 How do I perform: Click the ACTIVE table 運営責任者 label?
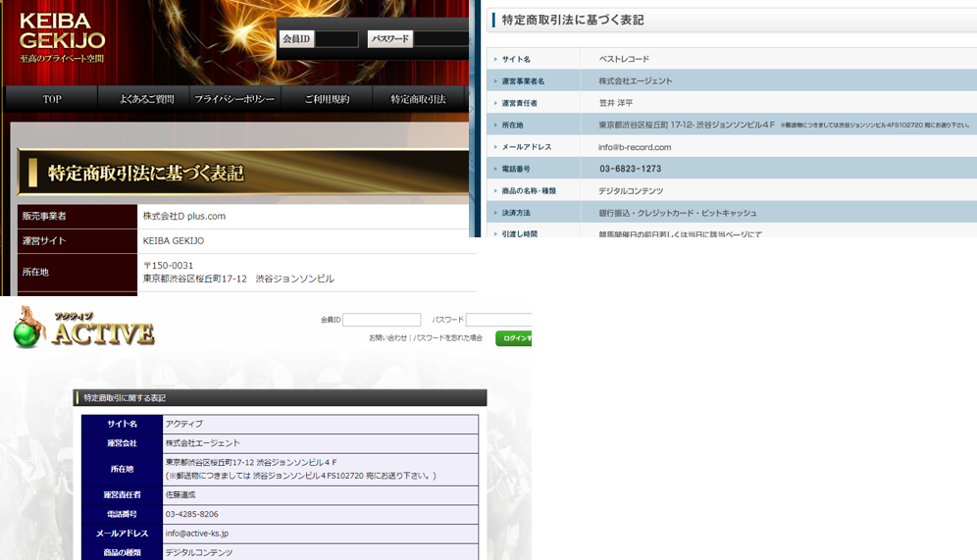pos(122,494)
